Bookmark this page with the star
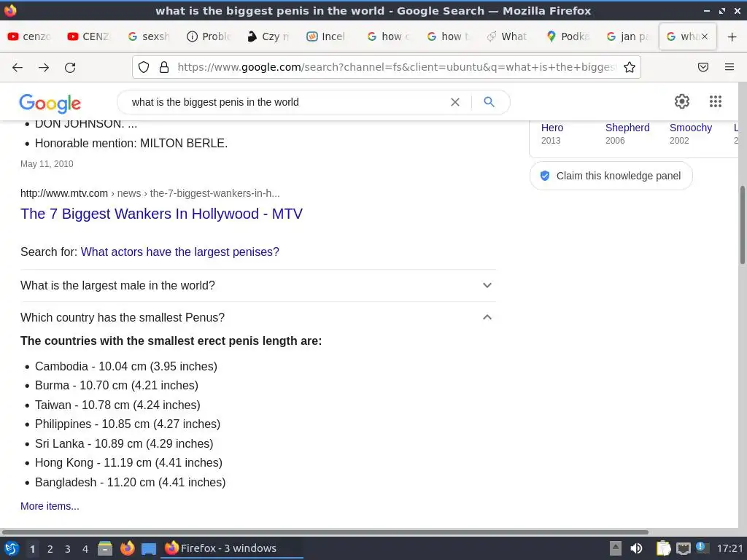Screen dimensions: 747x560 tap(630, 67)
